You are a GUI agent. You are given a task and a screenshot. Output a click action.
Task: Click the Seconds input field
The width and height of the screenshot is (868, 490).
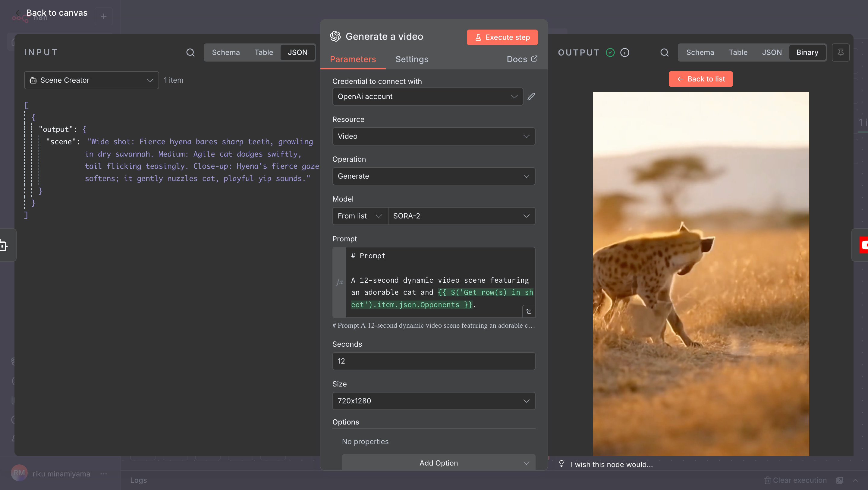click(433, 361)
